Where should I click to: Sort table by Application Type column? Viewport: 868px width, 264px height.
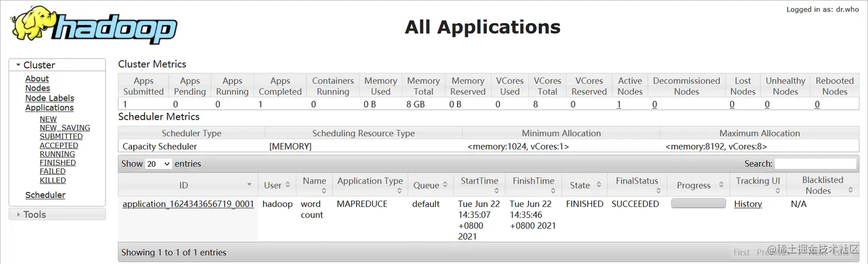click(x=370, y=185)
